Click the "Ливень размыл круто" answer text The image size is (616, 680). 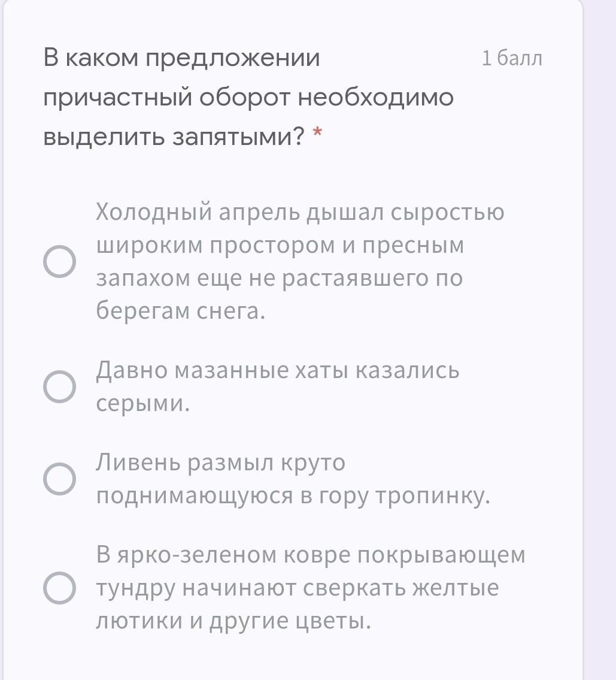pyautogui.click(x=221, y=463)
